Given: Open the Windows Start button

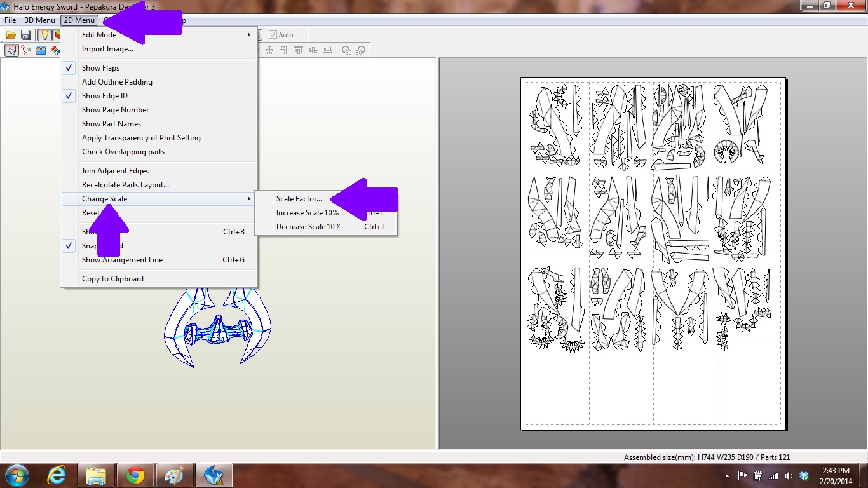Looking at the screenshot, I should (x=17, y=475).
